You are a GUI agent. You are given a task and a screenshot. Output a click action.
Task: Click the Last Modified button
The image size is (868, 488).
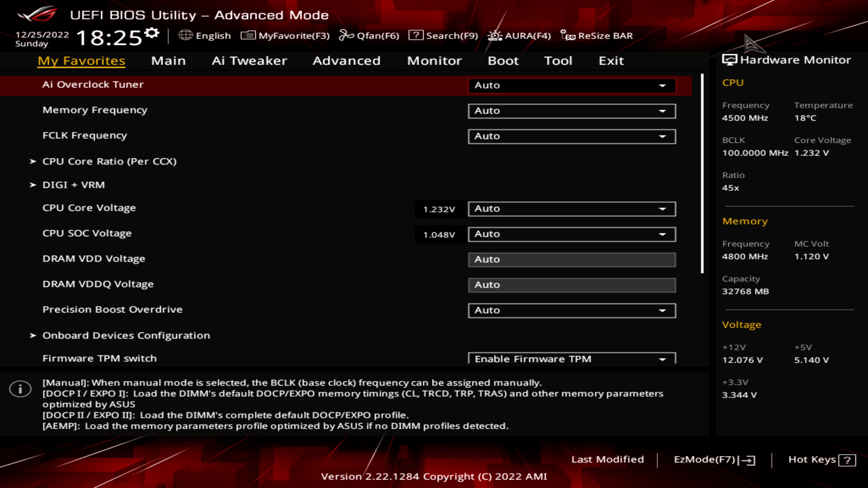(x=607, y=459)
